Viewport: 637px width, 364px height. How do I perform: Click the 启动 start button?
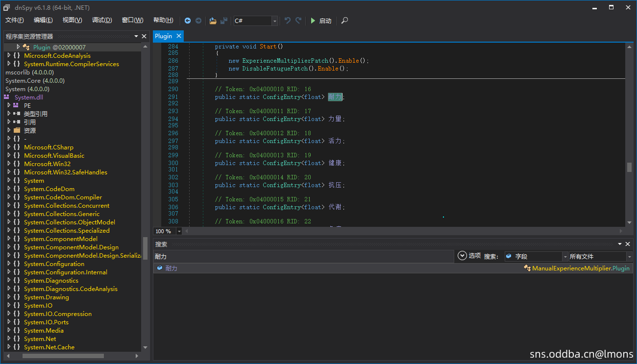coord(321,21)
